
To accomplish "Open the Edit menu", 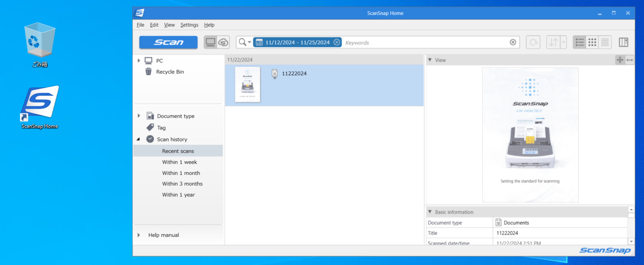I will [x=154, y=25].
